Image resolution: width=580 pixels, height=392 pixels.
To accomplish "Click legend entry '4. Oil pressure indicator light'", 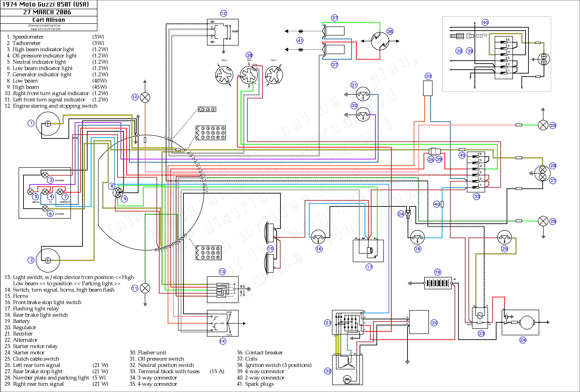I will click(42, 56).
